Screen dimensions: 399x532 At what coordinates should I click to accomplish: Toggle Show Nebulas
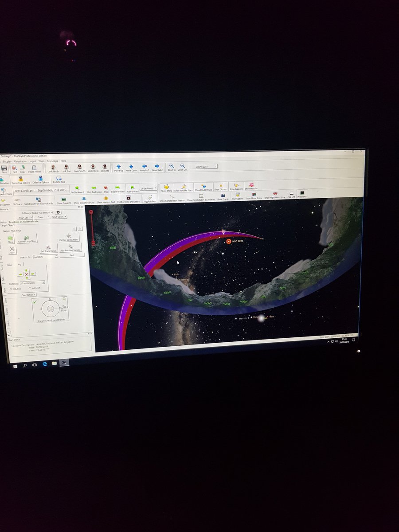click(251, 186)
